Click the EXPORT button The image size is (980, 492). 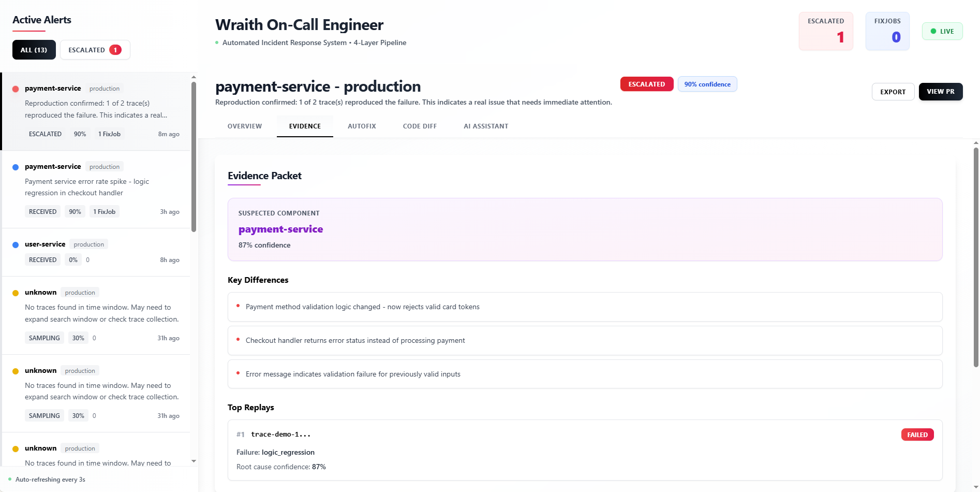(893, 92)
